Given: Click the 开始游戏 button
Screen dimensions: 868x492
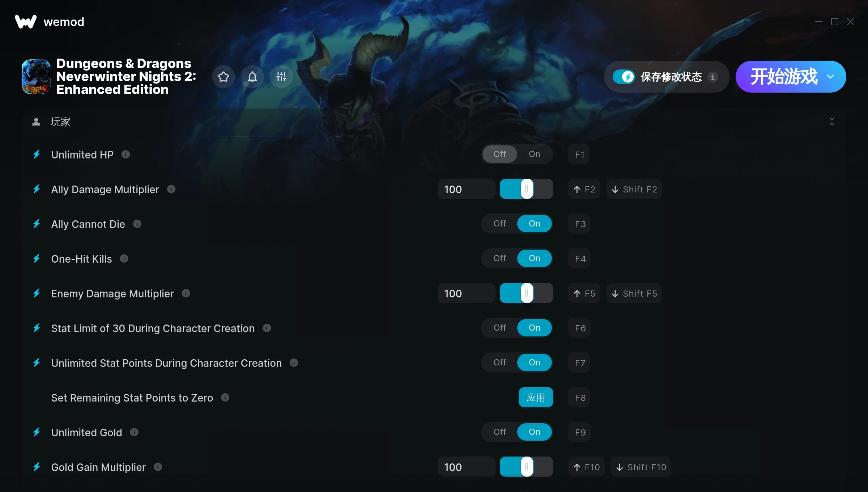Looking at the screenshot, I should pos(784,77).
